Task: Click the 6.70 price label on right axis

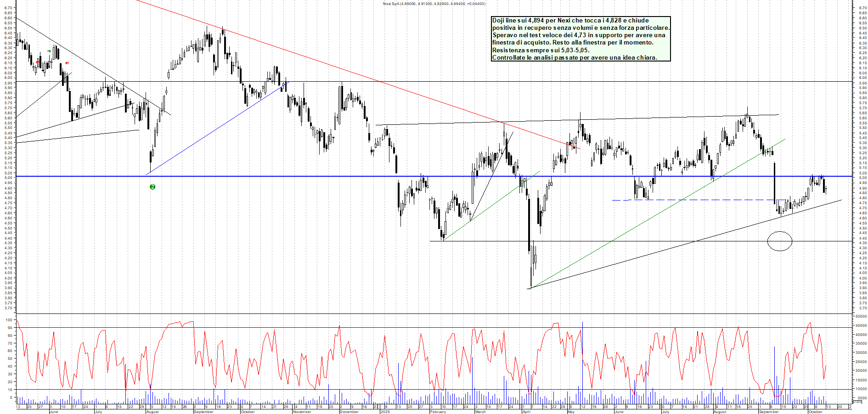Action: (862, 8)
